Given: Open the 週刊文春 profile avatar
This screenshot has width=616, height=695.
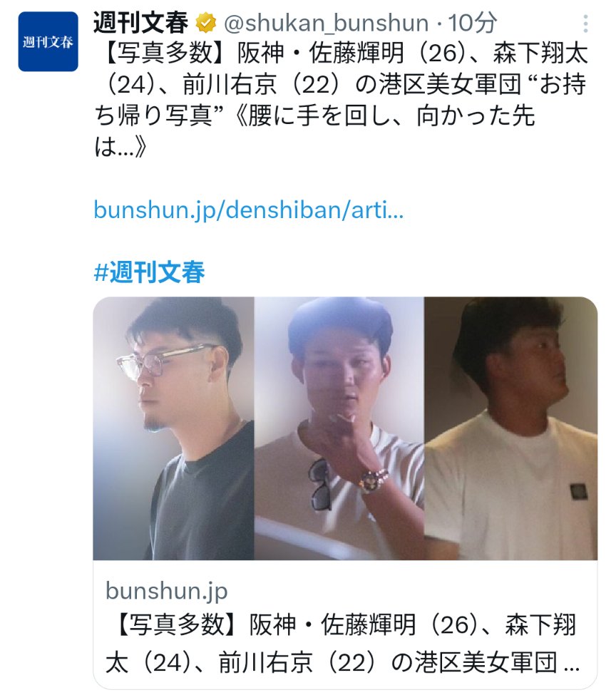Looking at the screenshot, I should tap(48, 41).
